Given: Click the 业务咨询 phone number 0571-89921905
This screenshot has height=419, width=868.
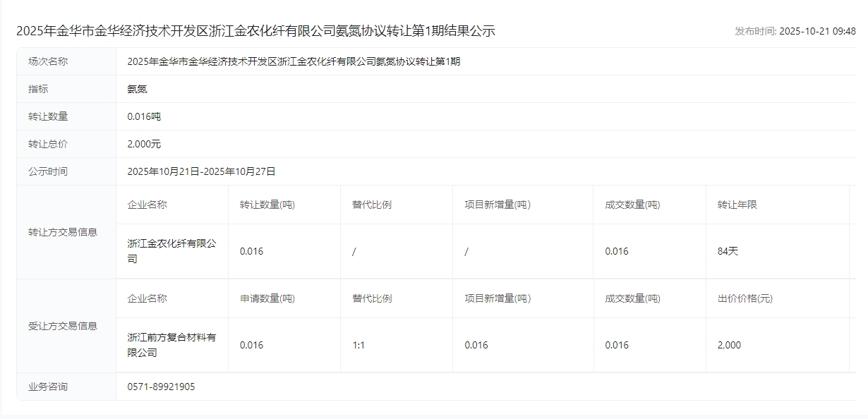Looking at the screenshot, I should pyautogui.click(x=161, y=387).
